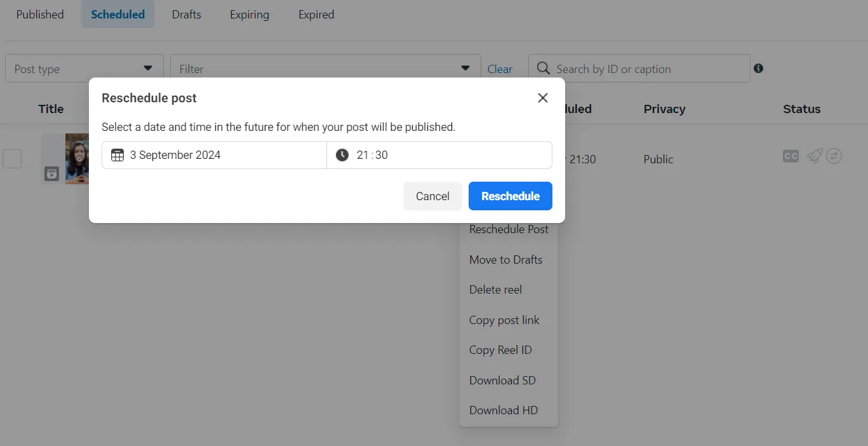This screenshot has width=868, height=446.
Task: Open the Post type dropdown
Action: click(x=84, y=68)
